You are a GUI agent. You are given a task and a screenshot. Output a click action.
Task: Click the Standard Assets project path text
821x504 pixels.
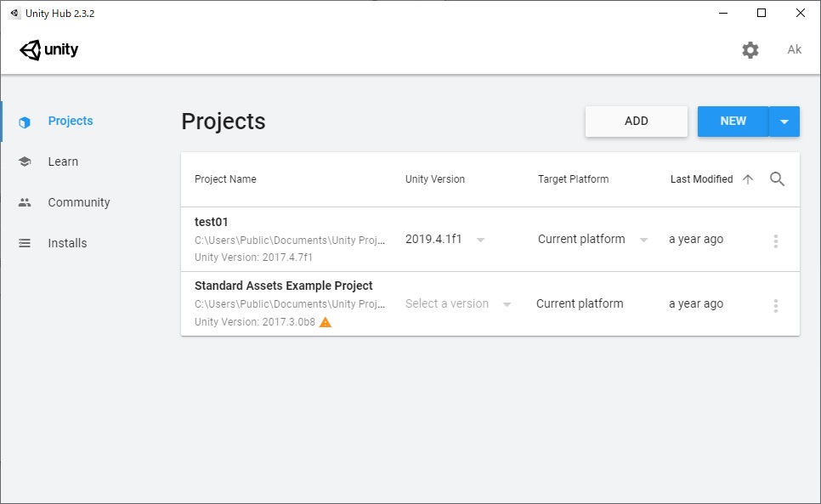point(290,304)
